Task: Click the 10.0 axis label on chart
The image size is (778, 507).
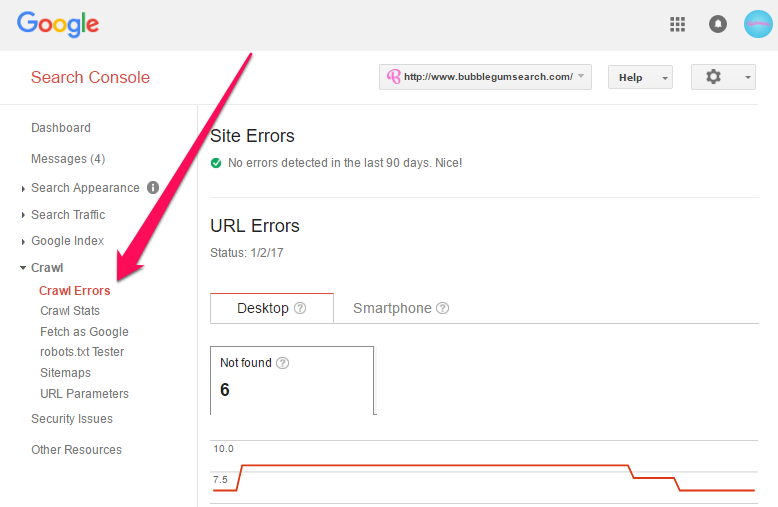Action: [x=223, y=449]
